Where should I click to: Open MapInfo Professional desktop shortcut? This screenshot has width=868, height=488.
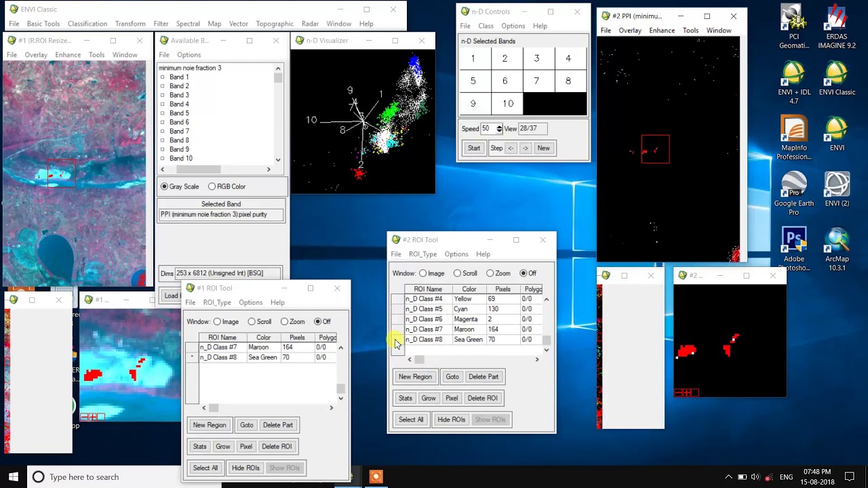coord(793,138)
